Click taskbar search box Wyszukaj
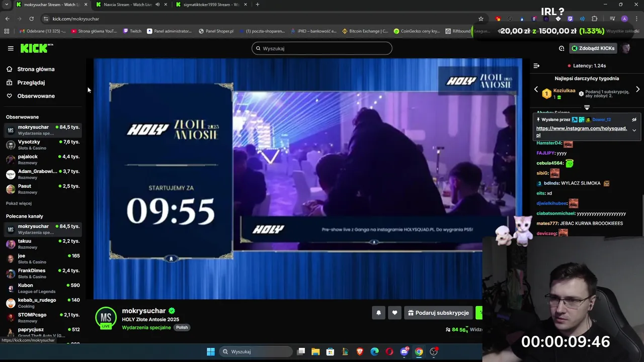The width and height of the screenshot is (644, 362). tap(257, 351)
